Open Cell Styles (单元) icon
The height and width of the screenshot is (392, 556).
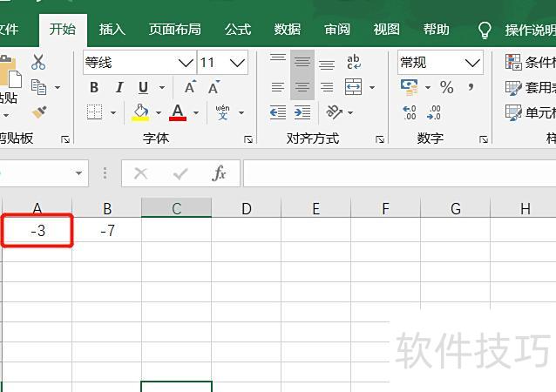(x=513, y=112)
